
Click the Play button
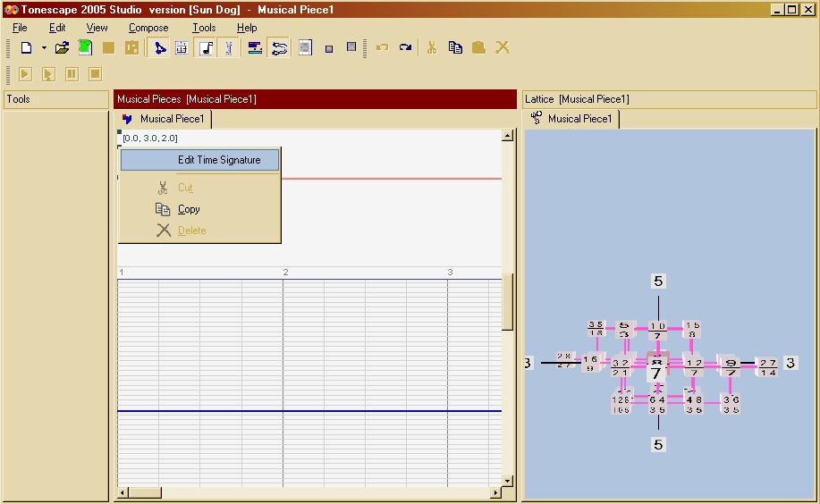[25, 74]
